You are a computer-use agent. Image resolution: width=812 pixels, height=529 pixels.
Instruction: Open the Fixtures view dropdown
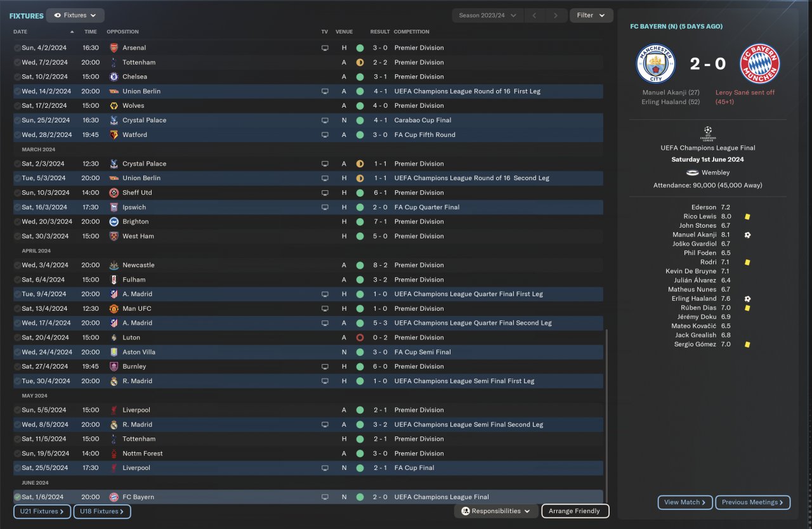coord(75,15)
